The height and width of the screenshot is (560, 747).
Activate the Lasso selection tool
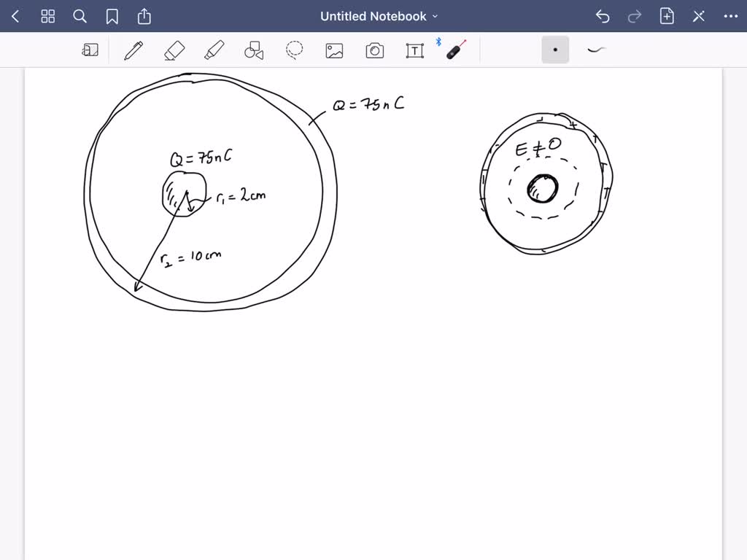pos(294,50)
